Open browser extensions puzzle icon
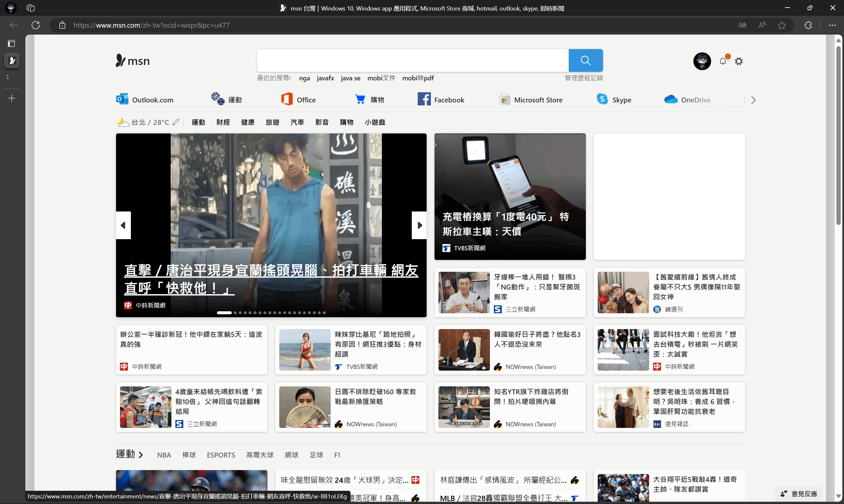The image size is (844, 504). [808, 25]
